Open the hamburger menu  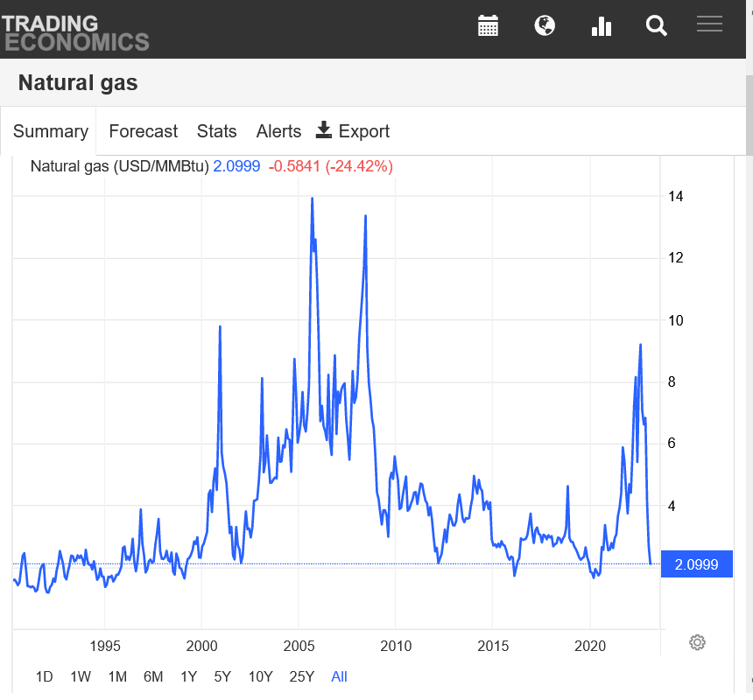click(x=709, y=24)
